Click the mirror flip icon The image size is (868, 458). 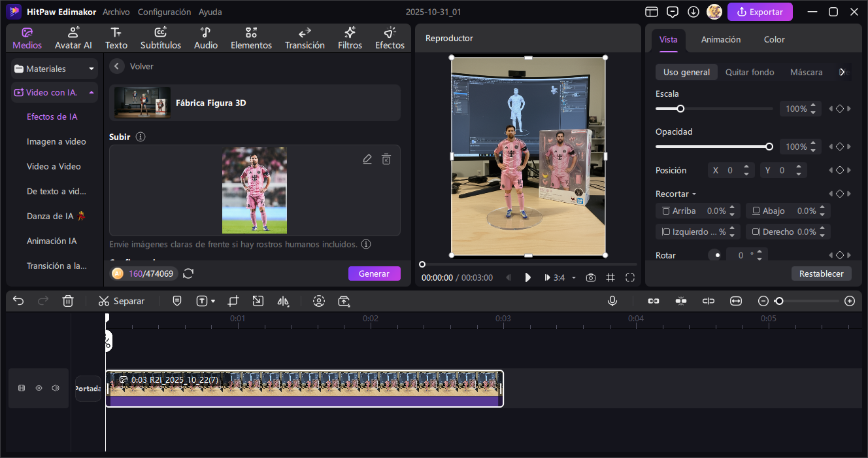coord(283,301)
